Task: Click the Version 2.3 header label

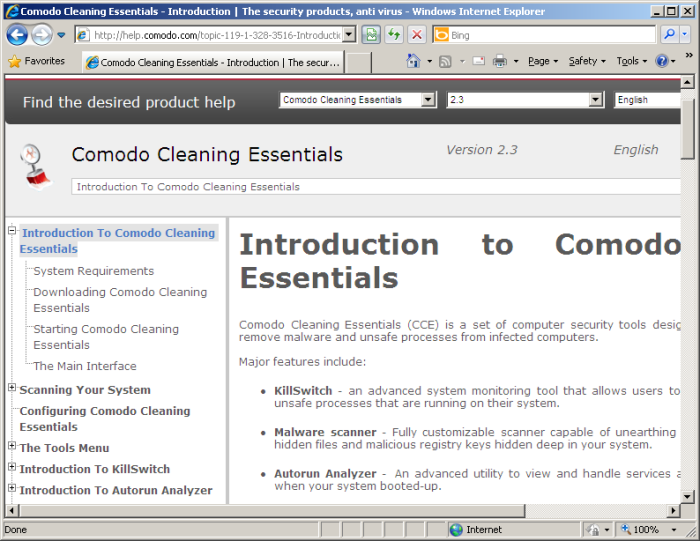Action: coord(482,150)
